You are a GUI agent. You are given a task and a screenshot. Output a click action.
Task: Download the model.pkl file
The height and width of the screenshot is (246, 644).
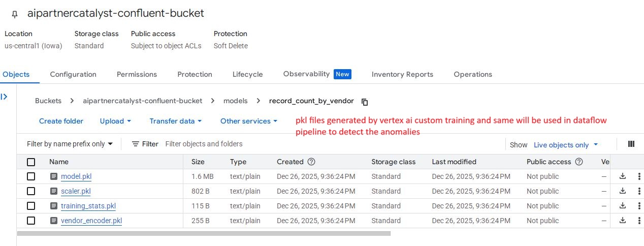[x=623, y=176]
